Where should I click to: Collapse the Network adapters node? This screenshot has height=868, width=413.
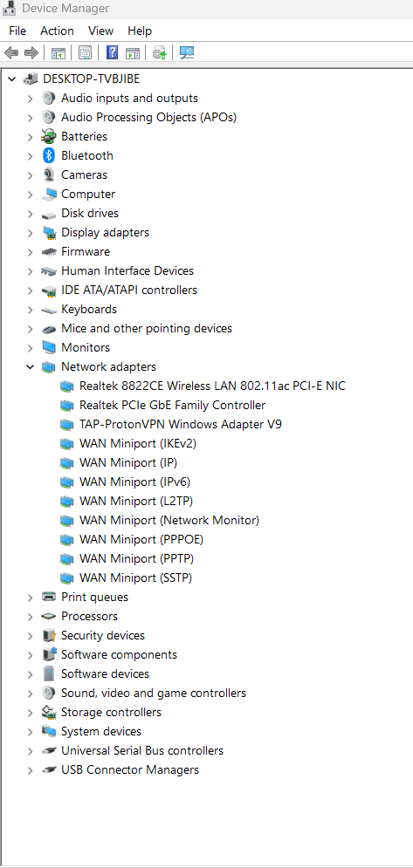31,366
